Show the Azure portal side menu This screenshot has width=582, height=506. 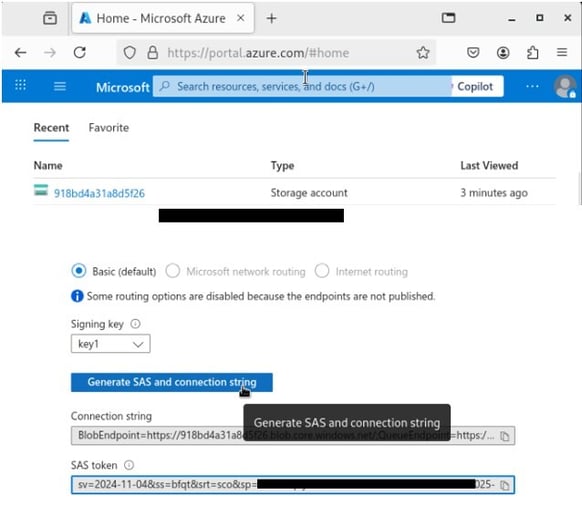coord(60,86)
